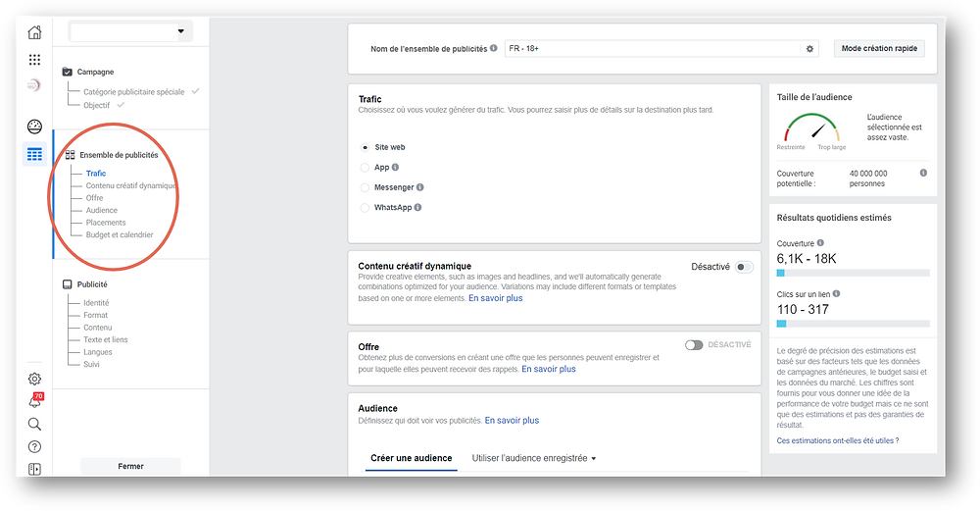Screen dimensions: 980x511
Task: Show info tooltip for the Messenger option
Action: point(420,187)
